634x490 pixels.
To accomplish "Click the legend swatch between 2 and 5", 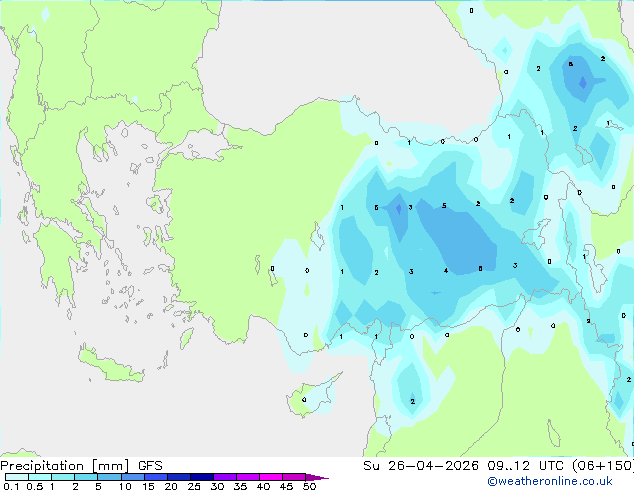I will coord(86,477).
